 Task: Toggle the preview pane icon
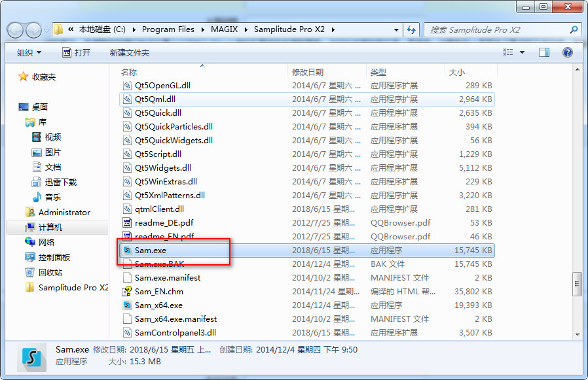click(x=544, y=52)
